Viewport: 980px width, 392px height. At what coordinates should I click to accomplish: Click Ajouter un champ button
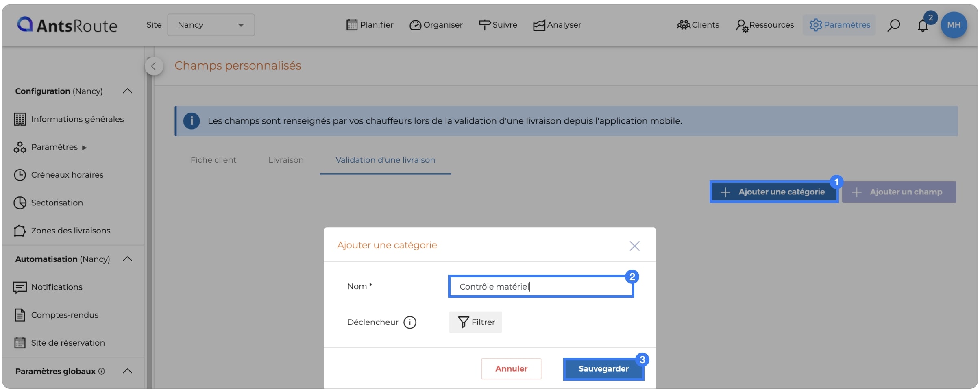pos(899,192)
